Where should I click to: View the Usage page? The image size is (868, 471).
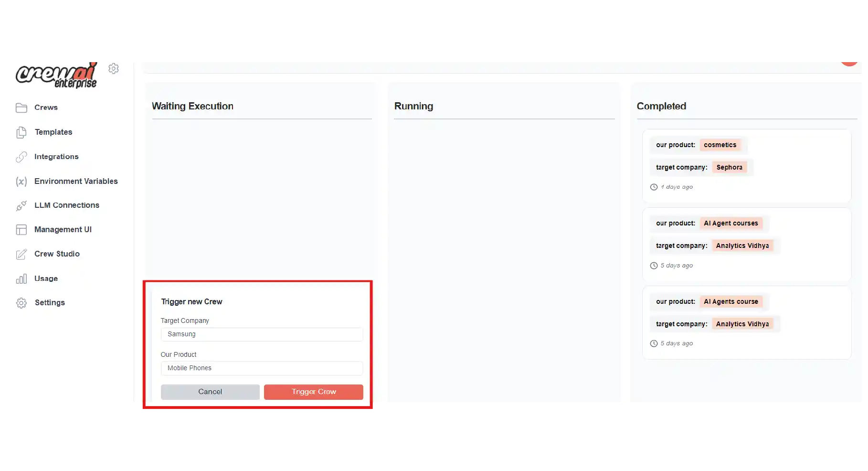[46, 278]
